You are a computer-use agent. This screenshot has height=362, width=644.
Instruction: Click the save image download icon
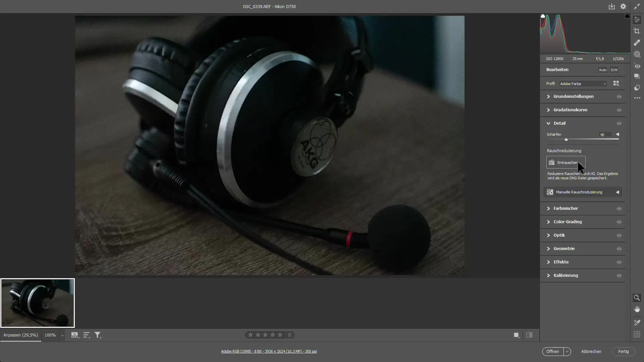pyautogui.click(x=612, y=6)
